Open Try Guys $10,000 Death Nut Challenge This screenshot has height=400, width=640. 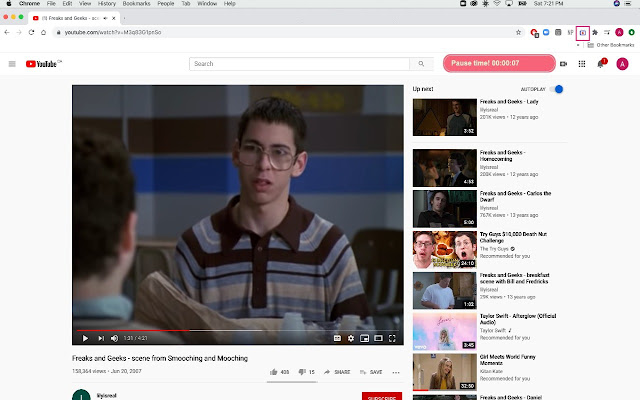pyautogui.click(x=513, y=237)
